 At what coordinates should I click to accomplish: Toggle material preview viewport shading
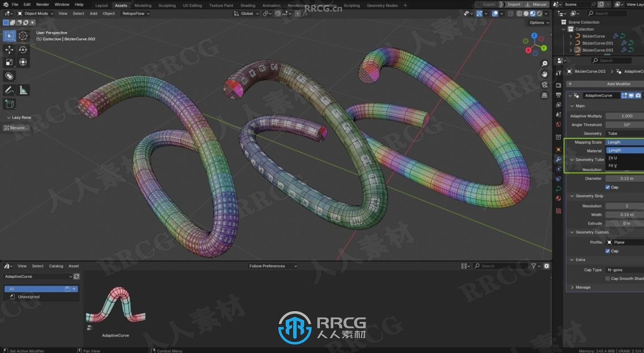click(x=533, y=14)
